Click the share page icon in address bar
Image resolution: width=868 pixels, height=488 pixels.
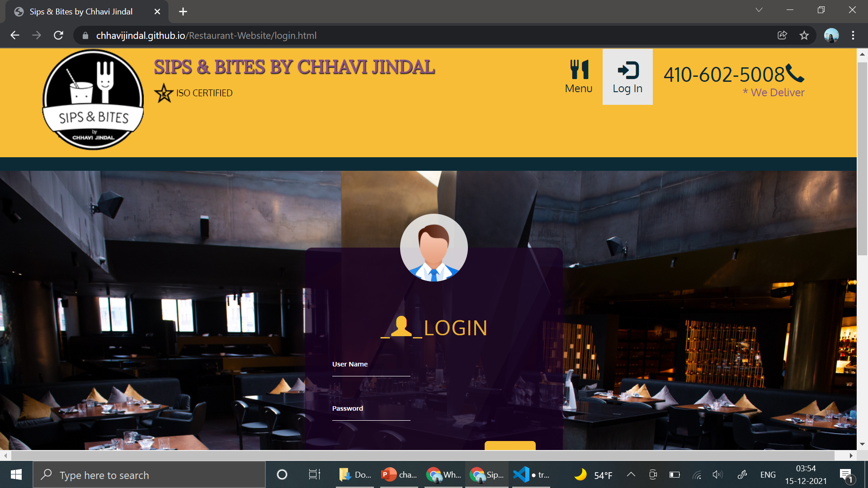point(782,35)
